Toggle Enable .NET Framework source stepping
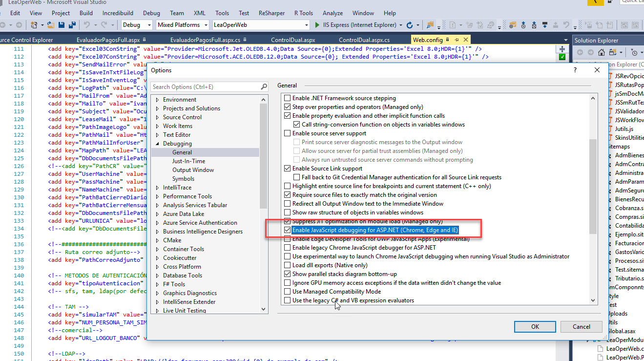Image resolution: width=644 pixels, height=361 pixels. click(x=287, y=98)
